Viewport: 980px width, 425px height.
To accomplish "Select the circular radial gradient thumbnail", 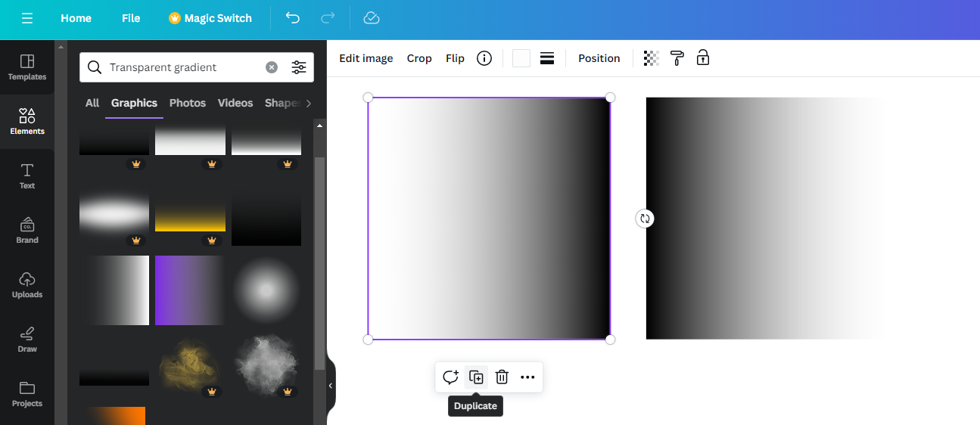I will (x=266, y=290).
